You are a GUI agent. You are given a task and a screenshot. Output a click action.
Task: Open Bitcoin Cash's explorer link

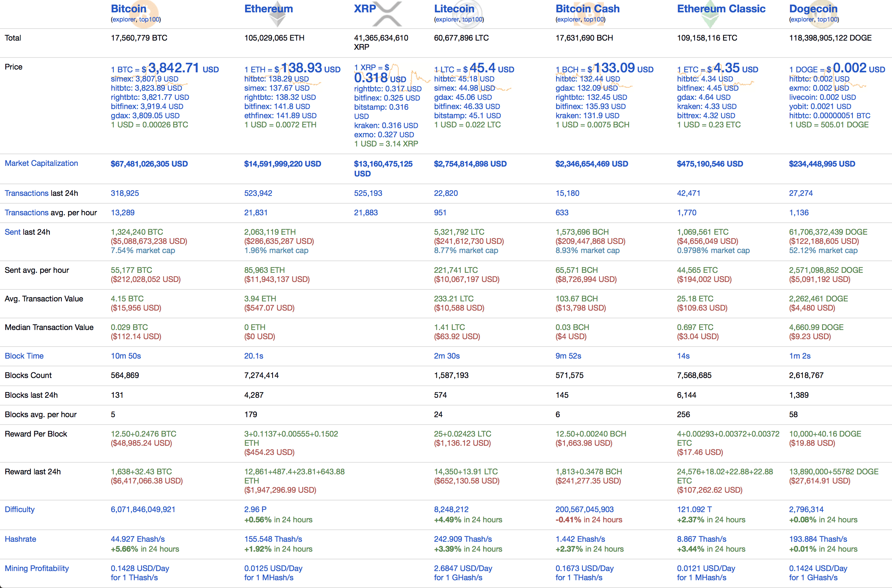tap(569, 19)
